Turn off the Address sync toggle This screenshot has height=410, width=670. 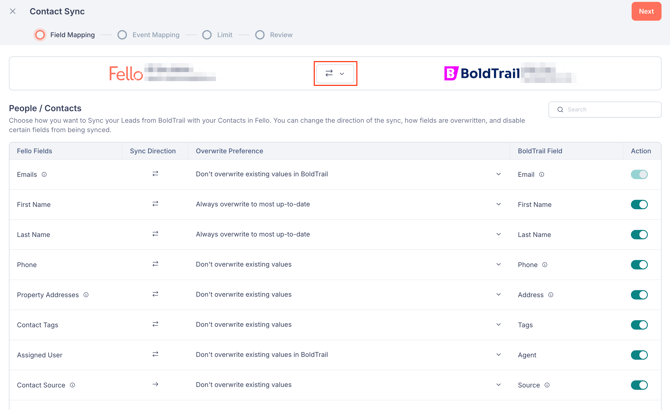point(639,295)
